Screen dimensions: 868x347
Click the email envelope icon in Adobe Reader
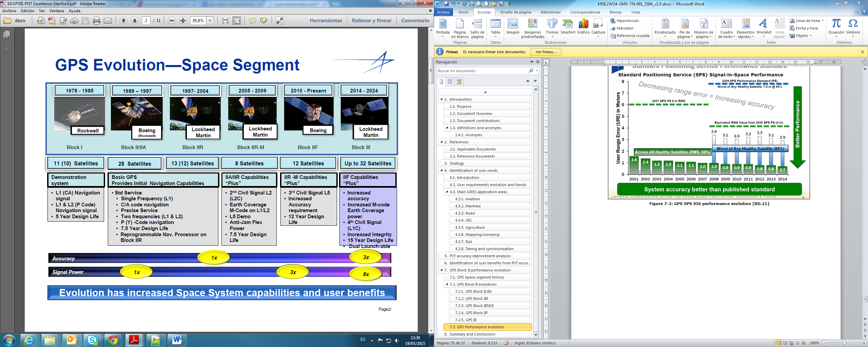pyautogui.click(x=108, y=21)
